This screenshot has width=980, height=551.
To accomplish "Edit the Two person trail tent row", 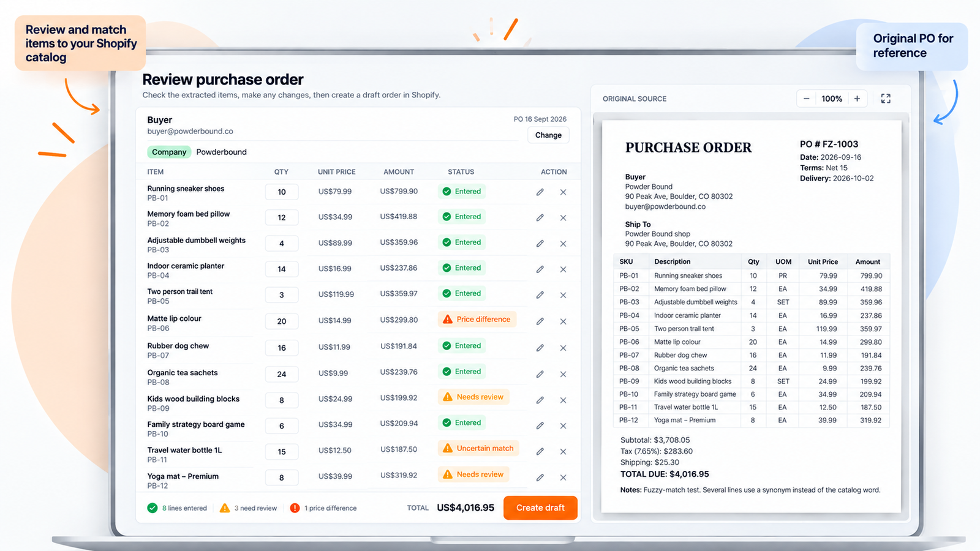I will pos(540,295).
